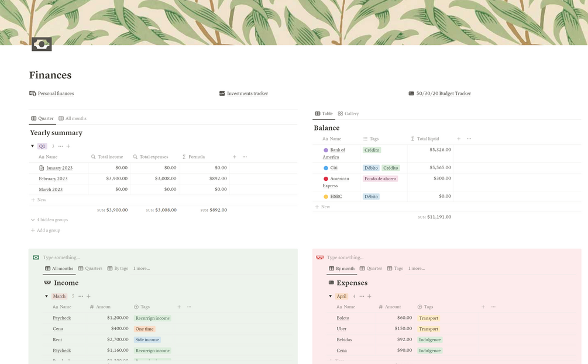This screenshot has width=588, height=364.
Task: Collapse April group in Expenses
Action: click(x=331, y=297)
